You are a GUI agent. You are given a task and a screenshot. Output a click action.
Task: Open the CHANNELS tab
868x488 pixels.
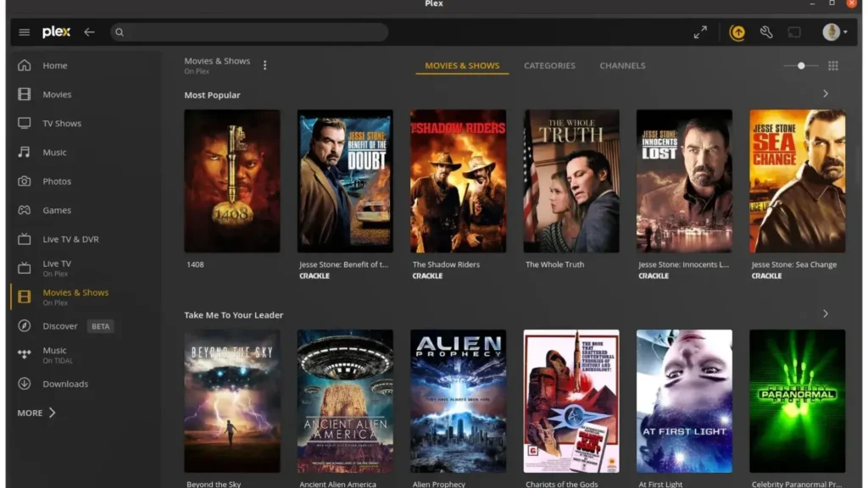click(622, 65)
